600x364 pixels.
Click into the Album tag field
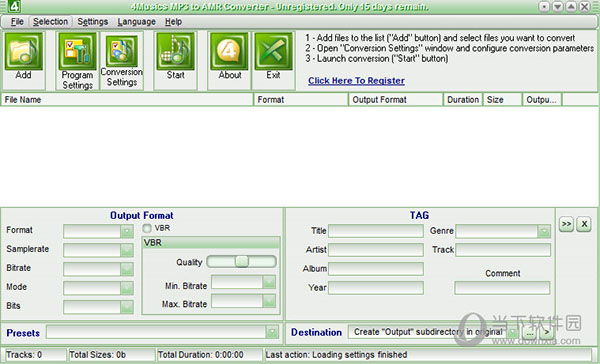pos(376,269)
